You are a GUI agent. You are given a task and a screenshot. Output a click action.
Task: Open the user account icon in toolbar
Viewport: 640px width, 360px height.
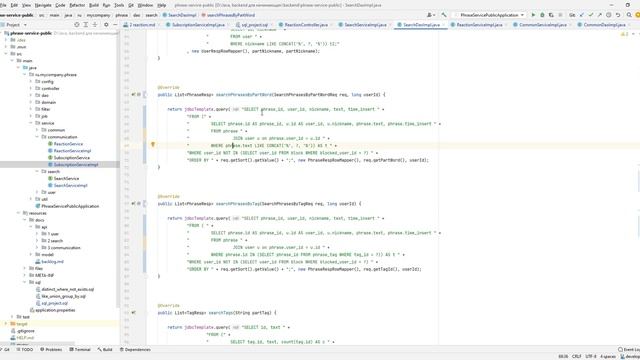(430, 15)
